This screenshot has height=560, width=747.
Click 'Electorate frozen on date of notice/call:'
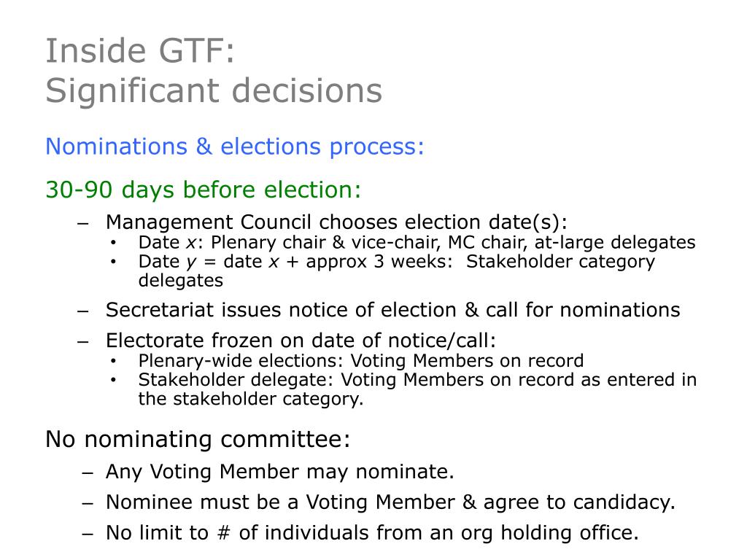coord(301,341)
